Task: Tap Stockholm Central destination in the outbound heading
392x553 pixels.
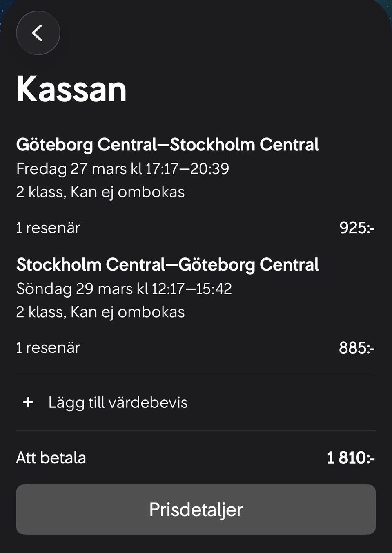Action: tap(244, 145)
